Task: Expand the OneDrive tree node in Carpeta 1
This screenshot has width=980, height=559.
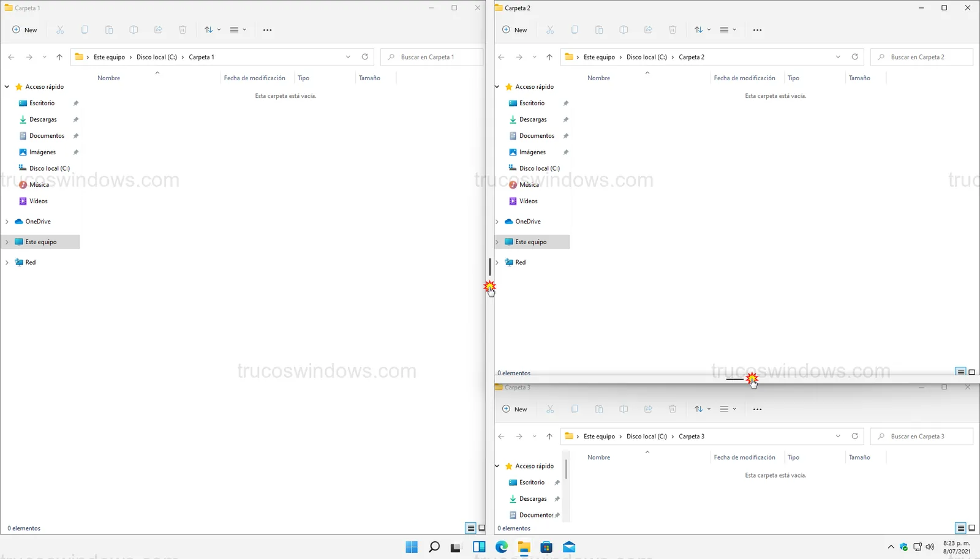Action: [7, 222]
